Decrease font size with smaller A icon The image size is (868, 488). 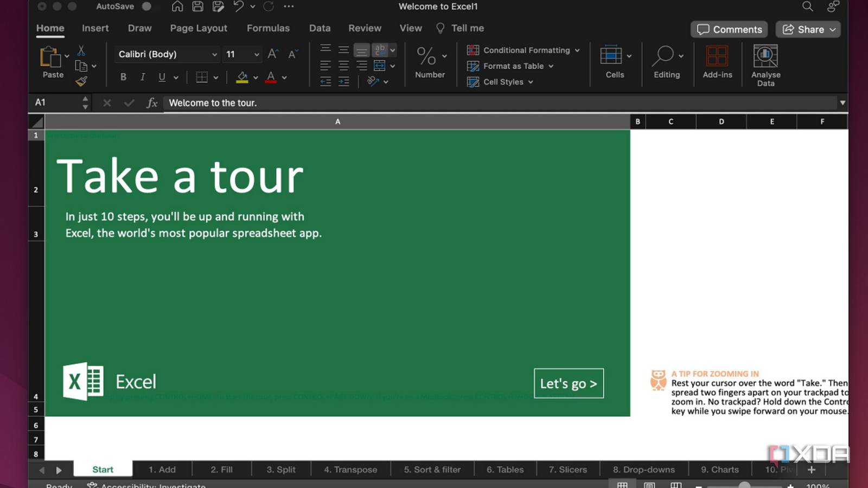click(x=293, y=54)
